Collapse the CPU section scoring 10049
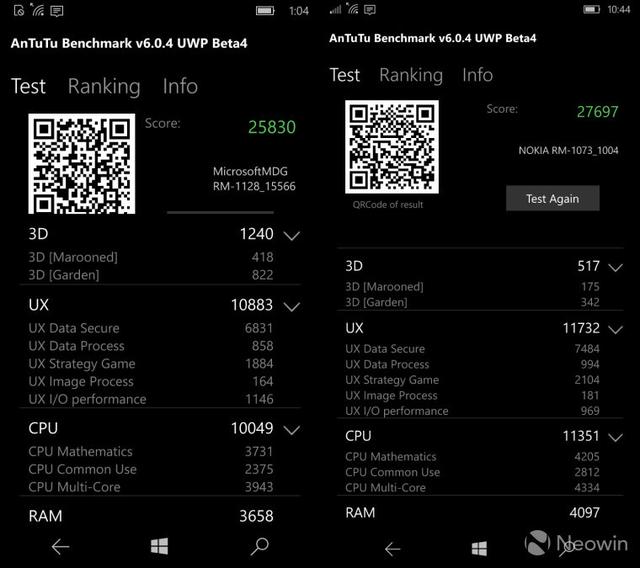The image size is (640, 568). coord(291,430)
